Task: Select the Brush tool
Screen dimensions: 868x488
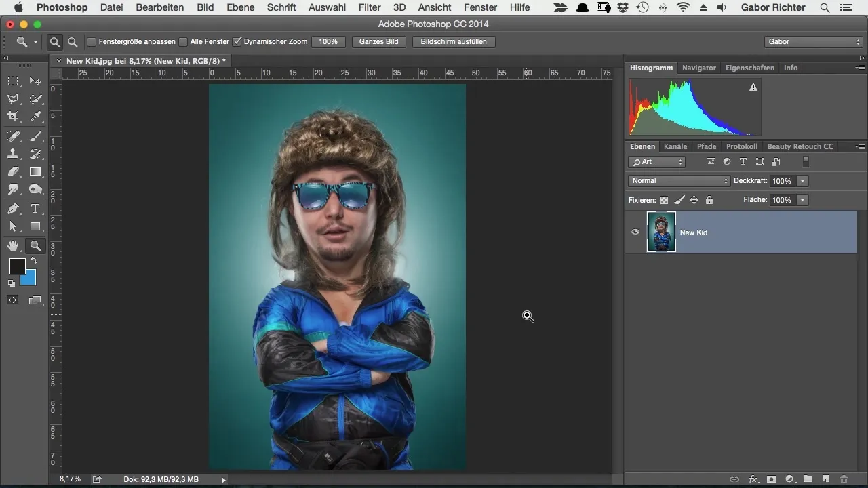Action: pos(35,136)
